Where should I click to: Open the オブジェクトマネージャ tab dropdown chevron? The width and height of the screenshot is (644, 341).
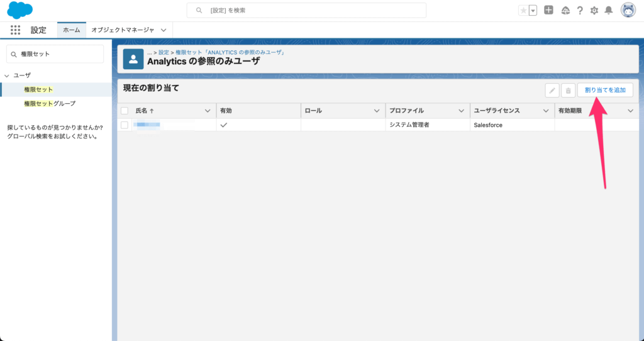164,30
